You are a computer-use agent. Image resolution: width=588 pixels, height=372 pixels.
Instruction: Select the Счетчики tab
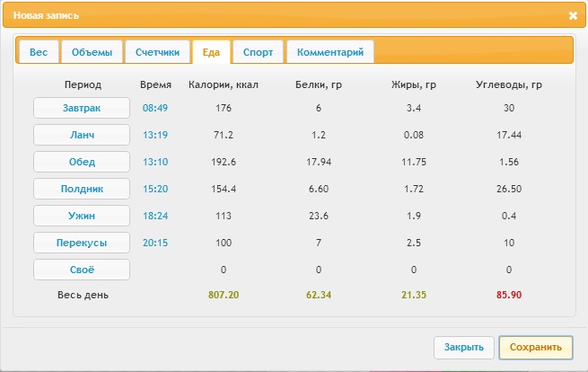pos(157,52)
